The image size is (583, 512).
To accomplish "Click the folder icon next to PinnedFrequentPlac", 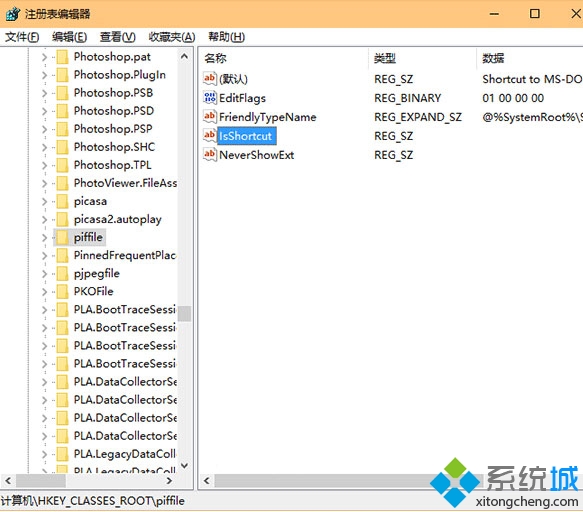I will pos(62,255).
